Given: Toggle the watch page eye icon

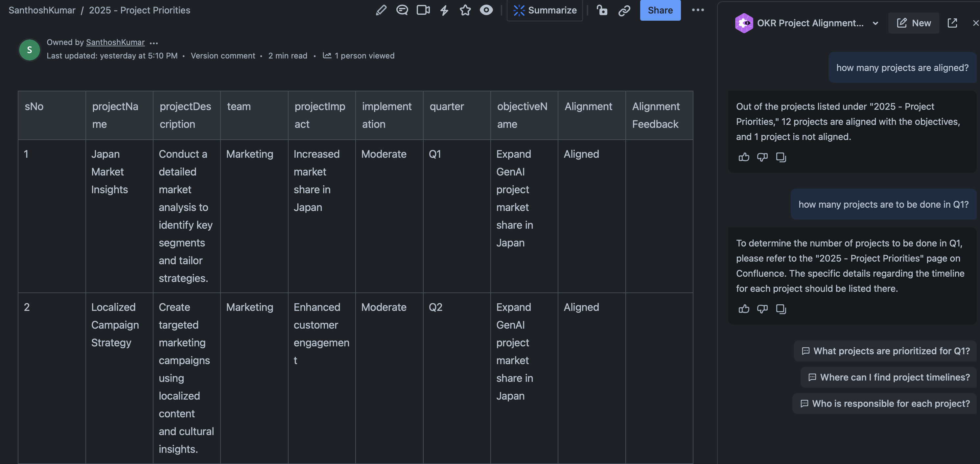Looking at the screenshot, I should tap(486, 10).
